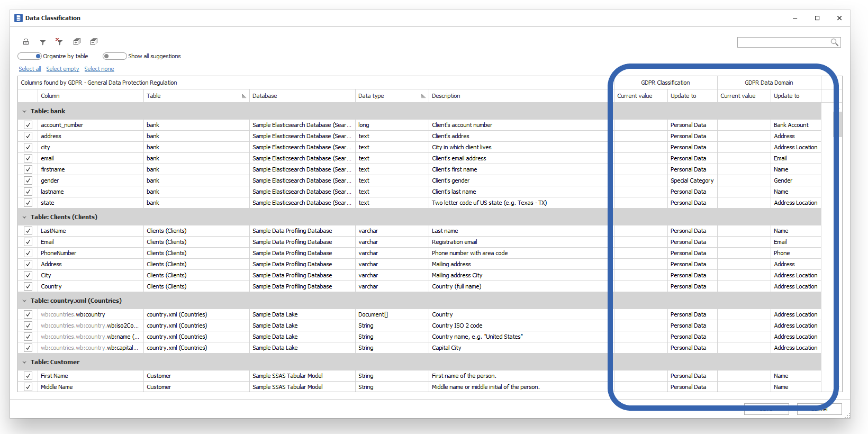The height and width of the screenshot is (434, 868).
Task: Click the unlock padlock toolbar icon
Action: click(x=25, y=42)
